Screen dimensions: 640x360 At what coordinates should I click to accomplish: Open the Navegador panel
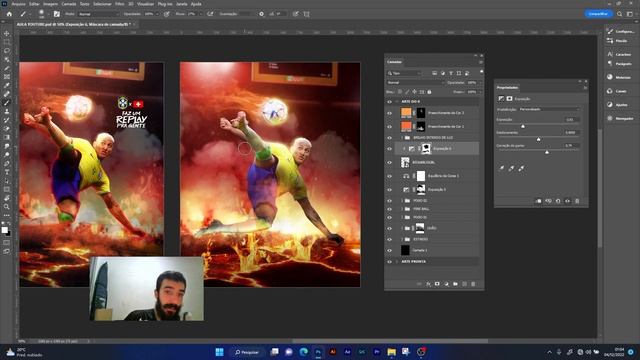pyautogui.click(x=619, y=118)
